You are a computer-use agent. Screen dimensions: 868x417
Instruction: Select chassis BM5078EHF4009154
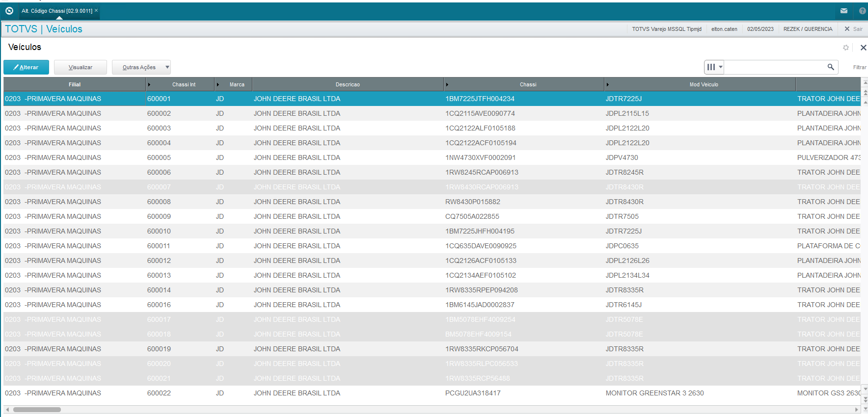pyautogui.click(x=478, y=334)
